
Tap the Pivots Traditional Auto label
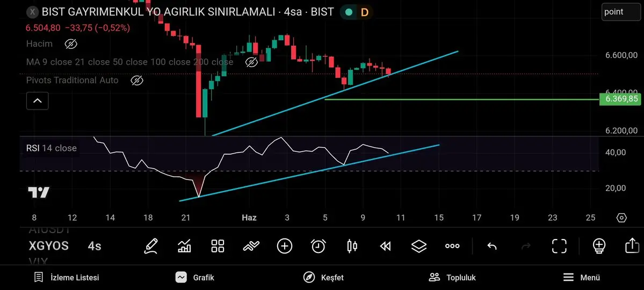(73, 80)
